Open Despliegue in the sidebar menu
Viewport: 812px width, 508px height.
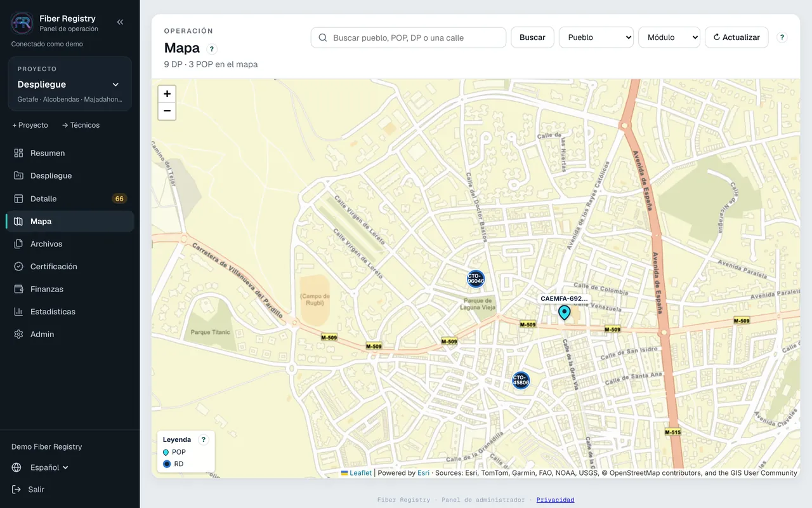click(70, 176)
